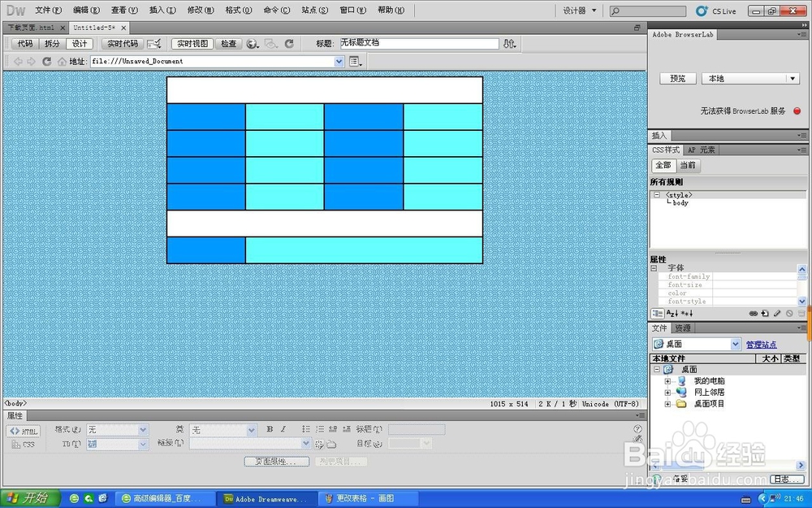Toggle 实时视图 live view
Image resolution: width=812 pixels, height=508 pixels.
point(192,44)
